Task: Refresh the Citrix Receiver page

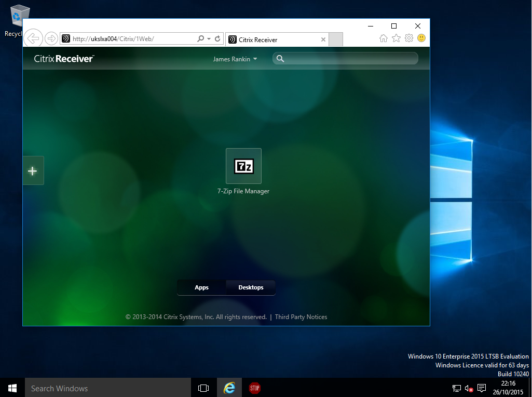Action: pos(218,39)
